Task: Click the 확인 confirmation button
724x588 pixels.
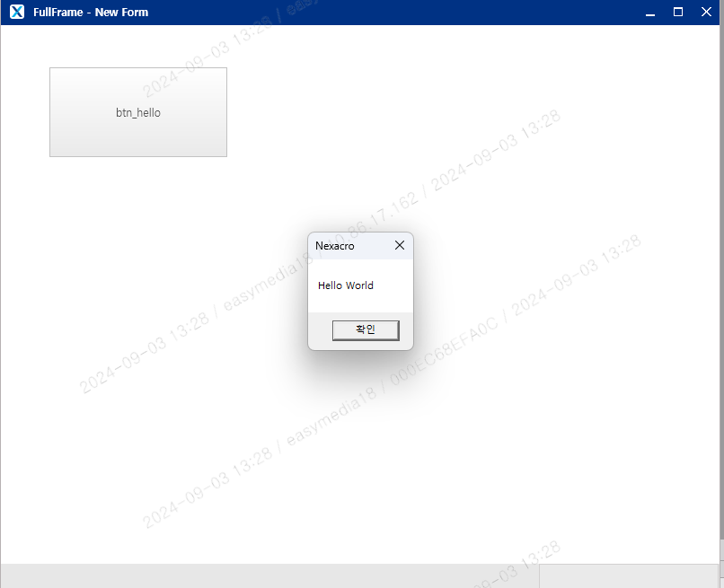Action: pos(366,329)
